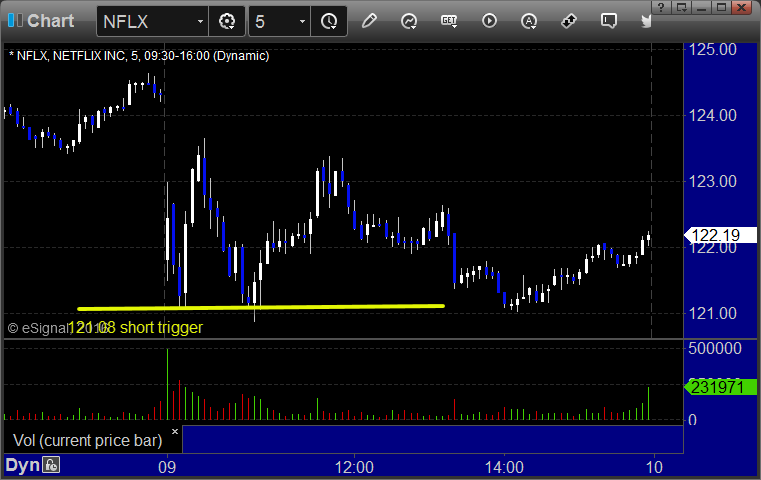Click the 121.00 price axis label

(712, 314)
